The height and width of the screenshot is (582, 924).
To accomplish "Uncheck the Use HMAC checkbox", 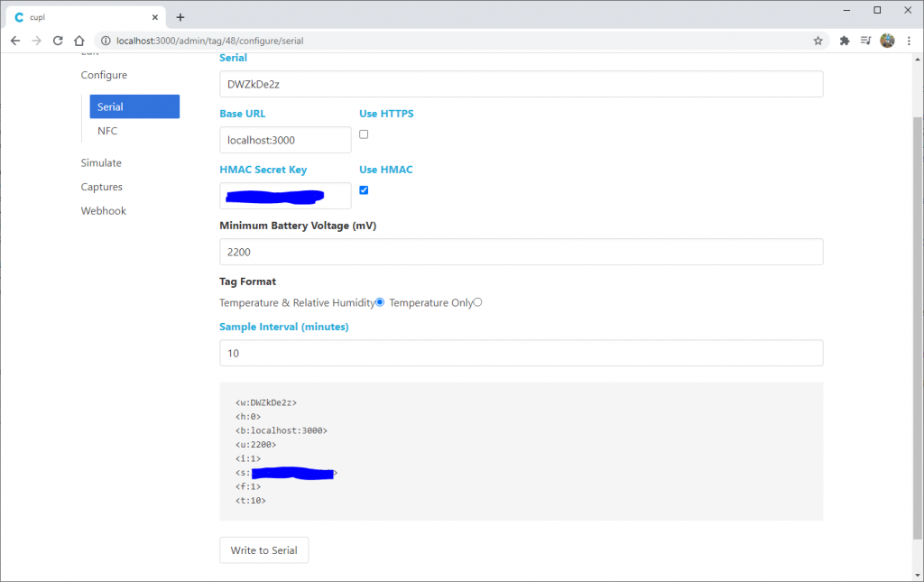I will [x=364, y=190].
